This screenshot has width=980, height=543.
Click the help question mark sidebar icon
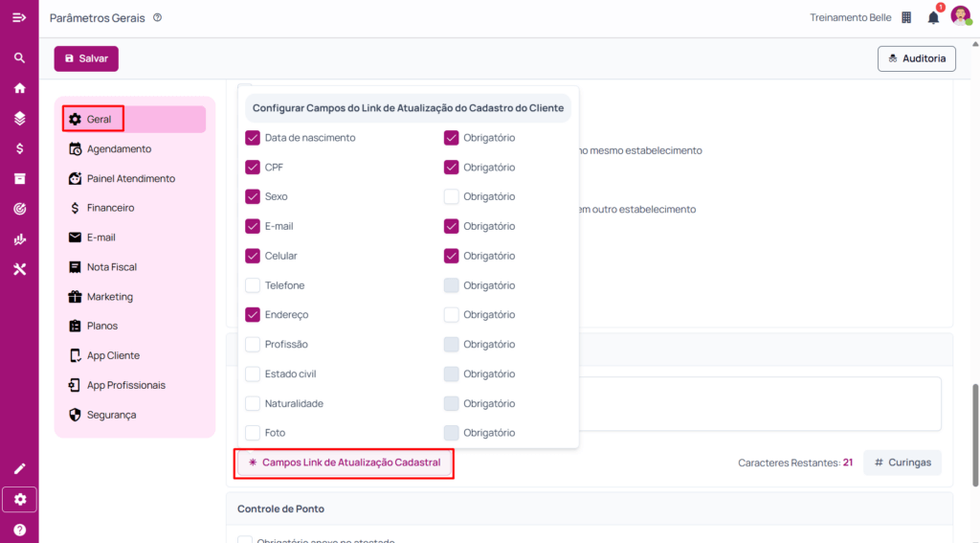click(x=19, y=530)
